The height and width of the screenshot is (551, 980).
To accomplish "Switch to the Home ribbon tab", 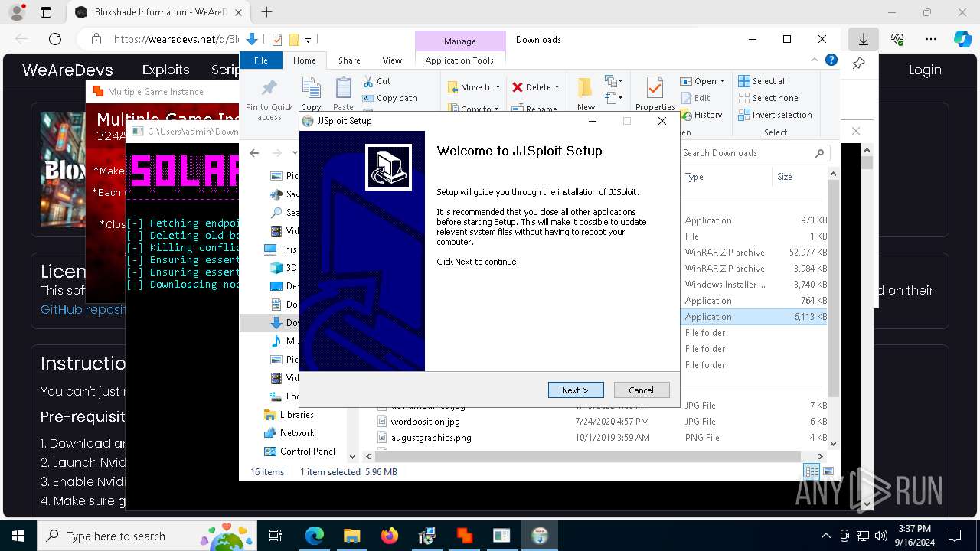I will coord(304,60).
